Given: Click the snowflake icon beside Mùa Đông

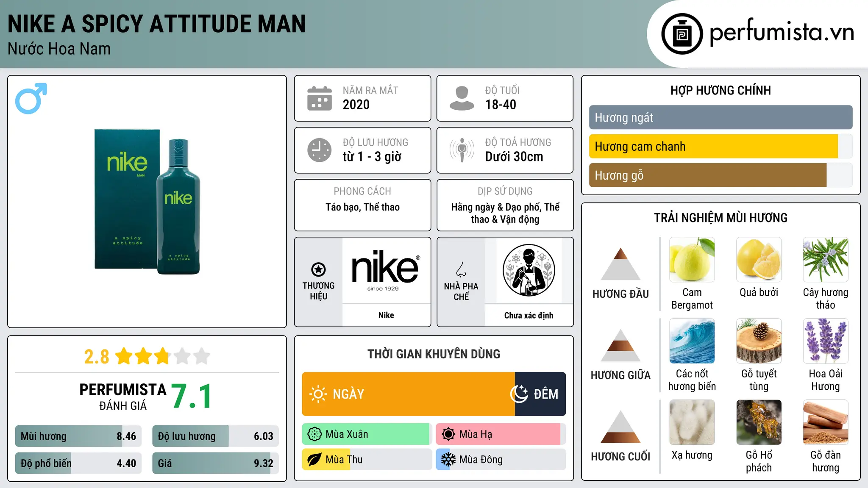Looking at the screenshot, I should pos(448,460).
